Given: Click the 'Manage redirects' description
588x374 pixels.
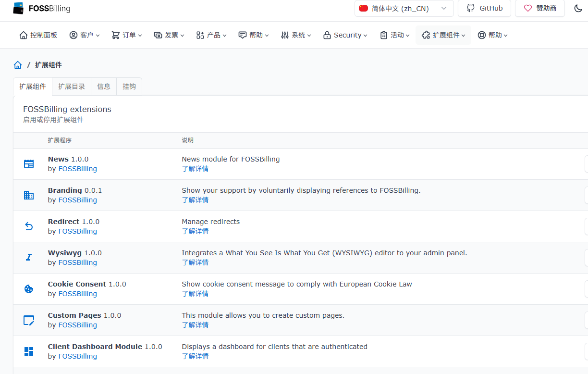Looking at the screenshot, I should 210,222.
